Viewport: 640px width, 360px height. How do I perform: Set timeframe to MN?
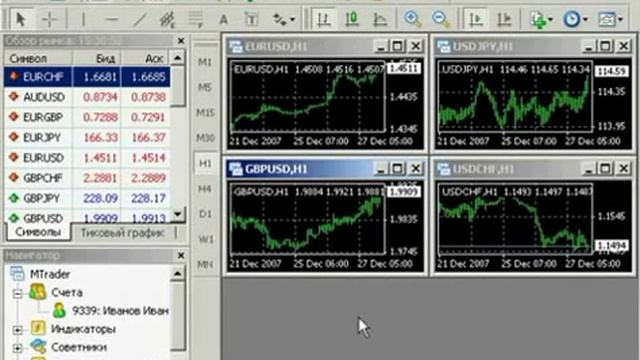(x=205, y=264)
